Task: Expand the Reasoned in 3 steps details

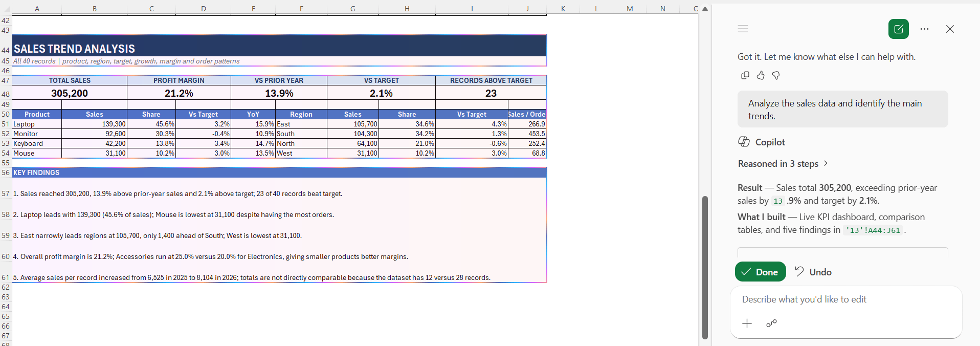Action: [783, 164]
